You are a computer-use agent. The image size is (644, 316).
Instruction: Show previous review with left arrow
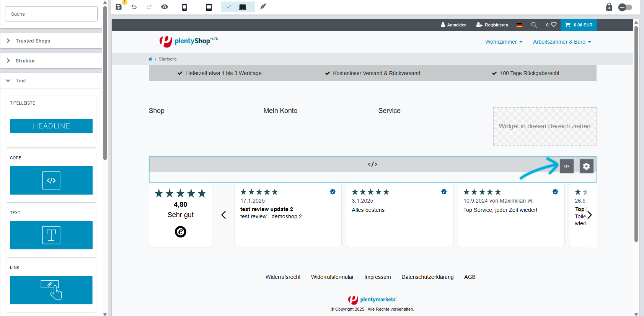coord(224,215)
